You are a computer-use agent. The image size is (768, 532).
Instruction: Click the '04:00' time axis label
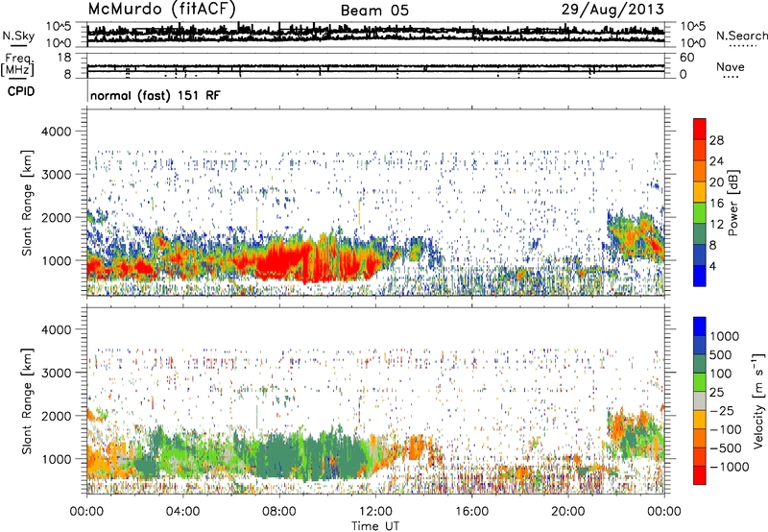[x=182, y=512]
